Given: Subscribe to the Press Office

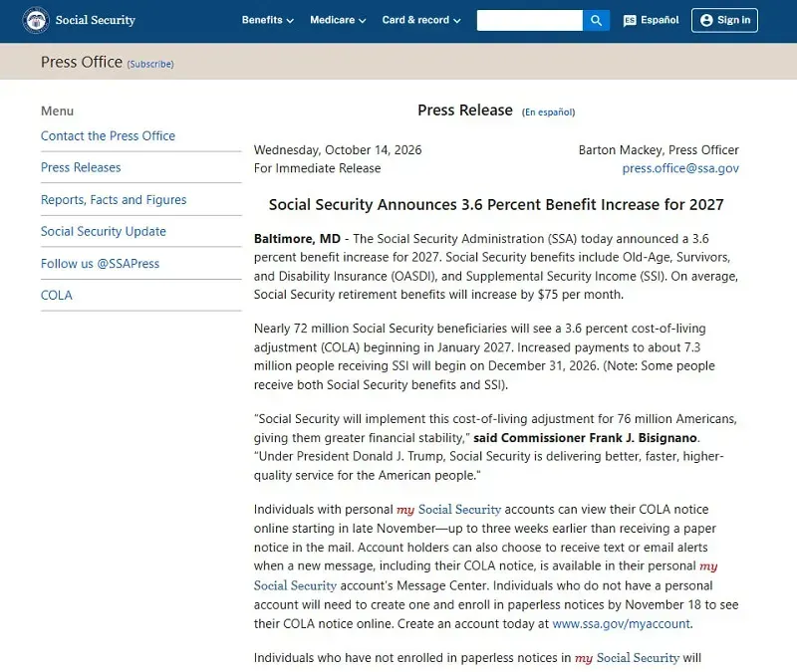Looking at the screenshot, I should 150,64.
